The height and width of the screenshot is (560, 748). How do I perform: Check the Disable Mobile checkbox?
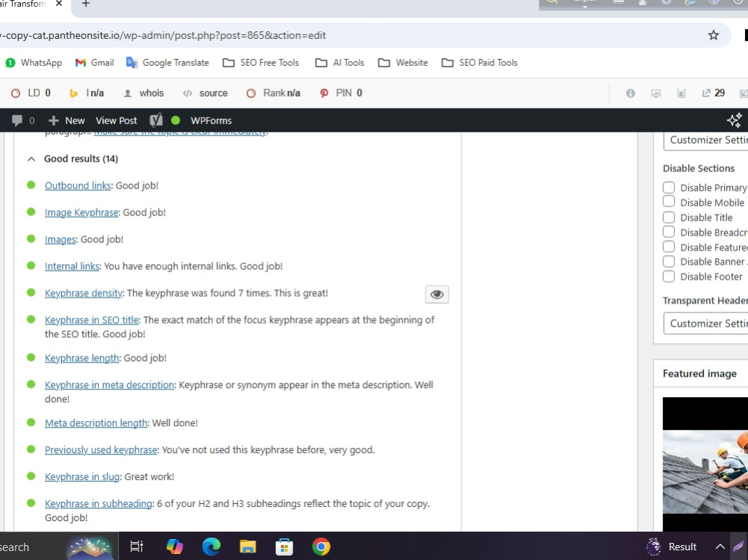click(x=669, y=202)
